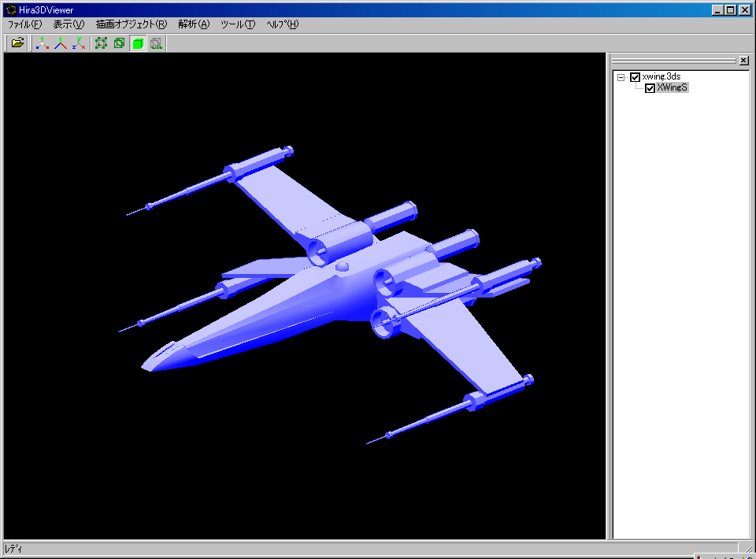The image size is (756, 559).
Task: Click the gray wireframe cube icon
Action: coord(156,43)
